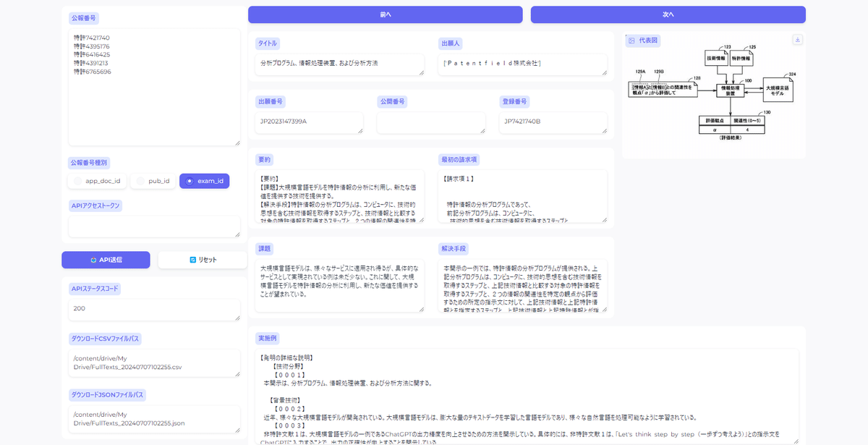Click the image icon beside 代表図 label
Image resolution: width=868 pixels, height=445 pixels.
coord(631,41)
